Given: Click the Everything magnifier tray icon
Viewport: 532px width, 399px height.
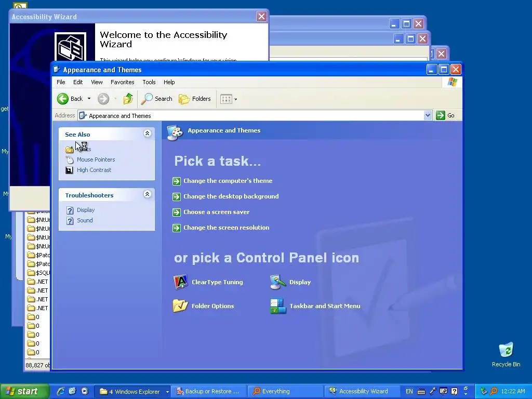Looking at the screenshot, I should pyautogui.click(x=494, y=391).
